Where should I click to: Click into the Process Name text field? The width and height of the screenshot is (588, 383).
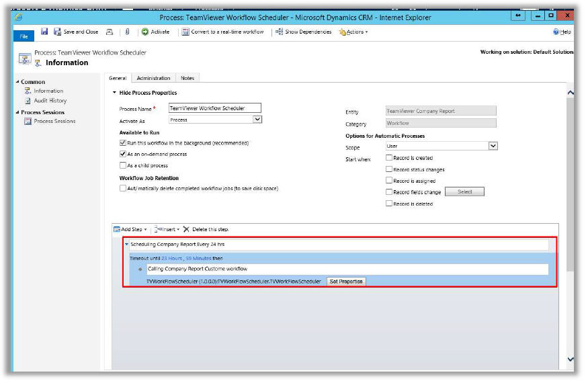click(x=214, y=108)
